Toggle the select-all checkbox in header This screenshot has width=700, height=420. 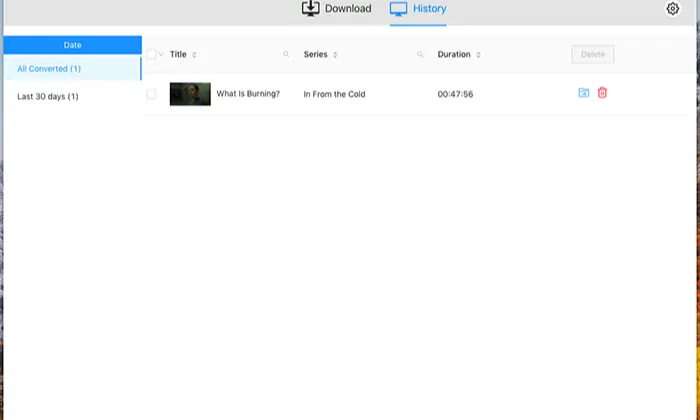click(x=151, y=54)
